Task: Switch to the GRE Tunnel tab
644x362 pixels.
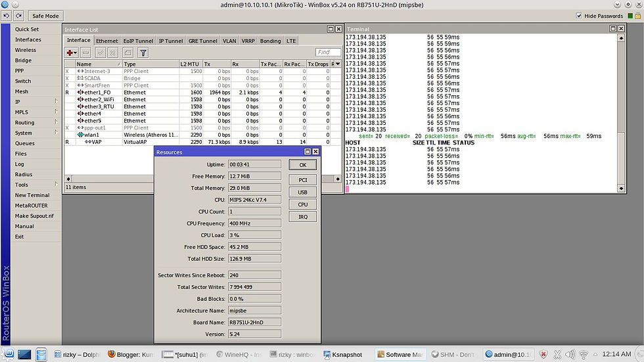Action: coord(203,41)
